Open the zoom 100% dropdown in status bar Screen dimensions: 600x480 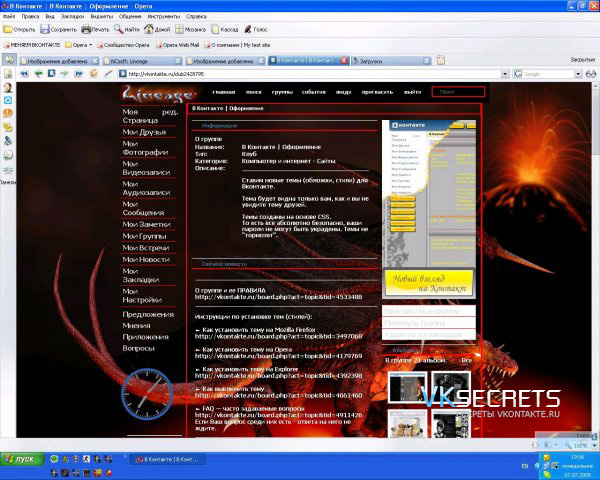(594, 446)
